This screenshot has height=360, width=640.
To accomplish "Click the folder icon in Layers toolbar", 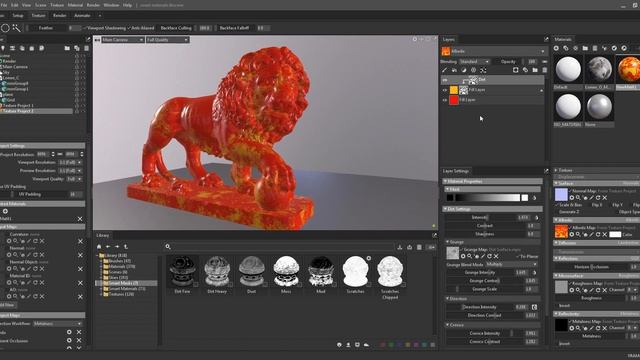I will [x=535, y=70].
